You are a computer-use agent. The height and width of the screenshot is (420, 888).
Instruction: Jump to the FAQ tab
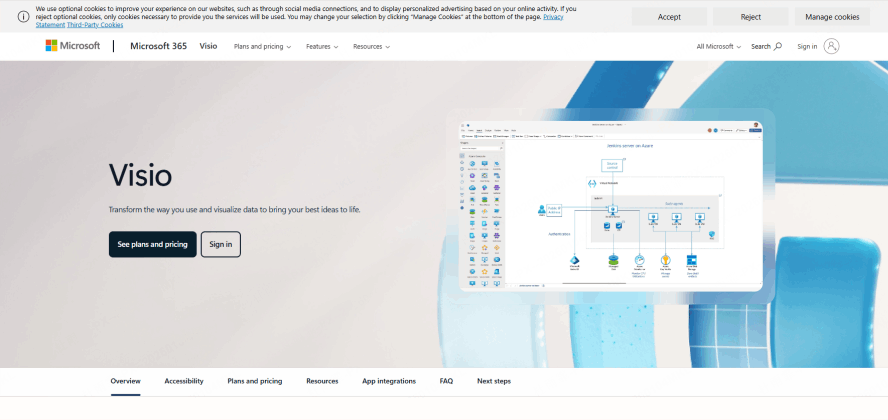pyautogui.click(x=446, y=381)
